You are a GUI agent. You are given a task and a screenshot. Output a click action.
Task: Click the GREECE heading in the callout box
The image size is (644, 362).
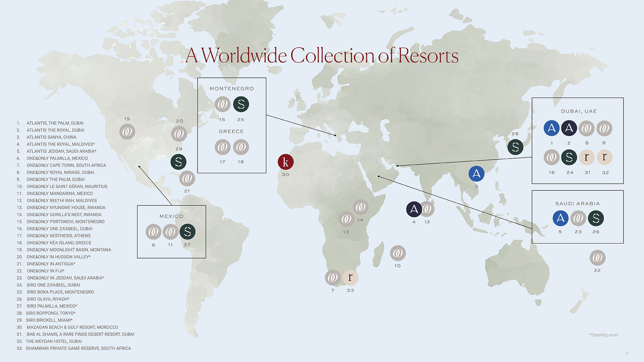pos(231,131)
